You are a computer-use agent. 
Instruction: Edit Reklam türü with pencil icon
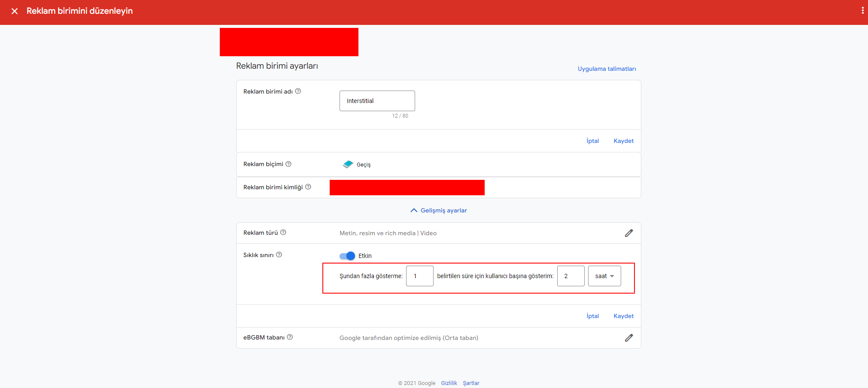pyautogui.click(x=629, y=233)
